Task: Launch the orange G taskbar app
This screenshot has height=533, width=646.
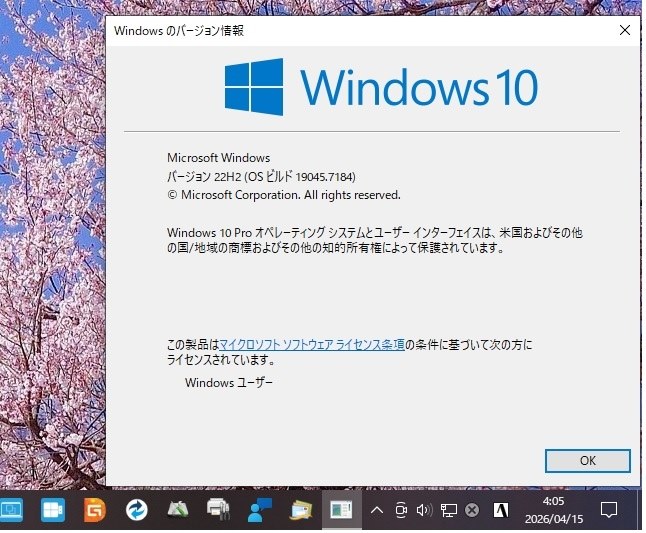Action: pos(94,510)
